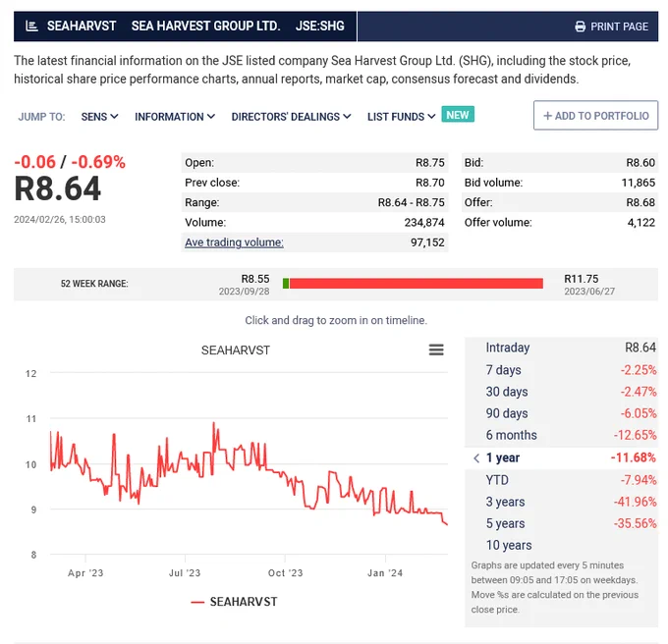Click the red SEAHARVST legend line marker

197,602
